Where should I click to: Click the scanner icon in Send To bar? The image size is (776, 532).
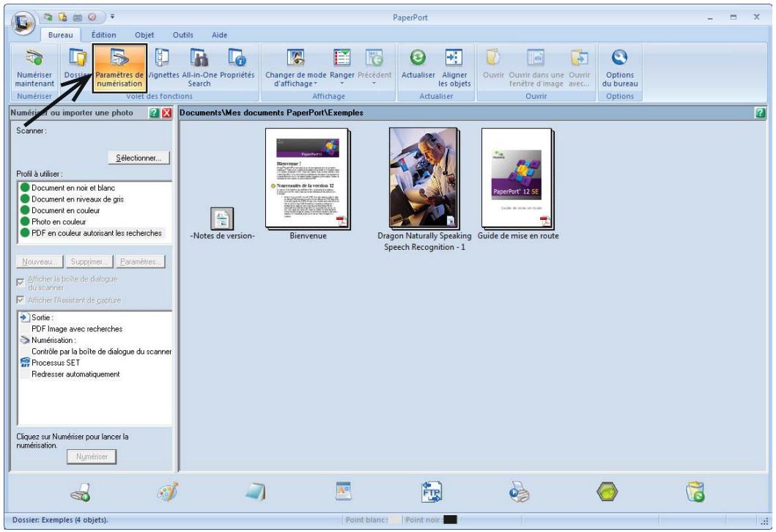(x=81, y=492)
